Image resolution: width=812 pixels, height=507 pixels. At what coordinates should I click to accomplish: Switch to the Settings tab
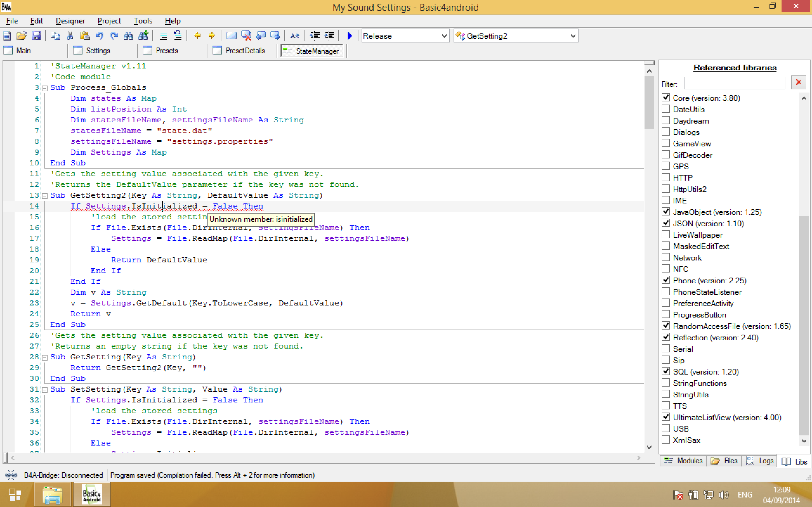[x=98, y=51]
